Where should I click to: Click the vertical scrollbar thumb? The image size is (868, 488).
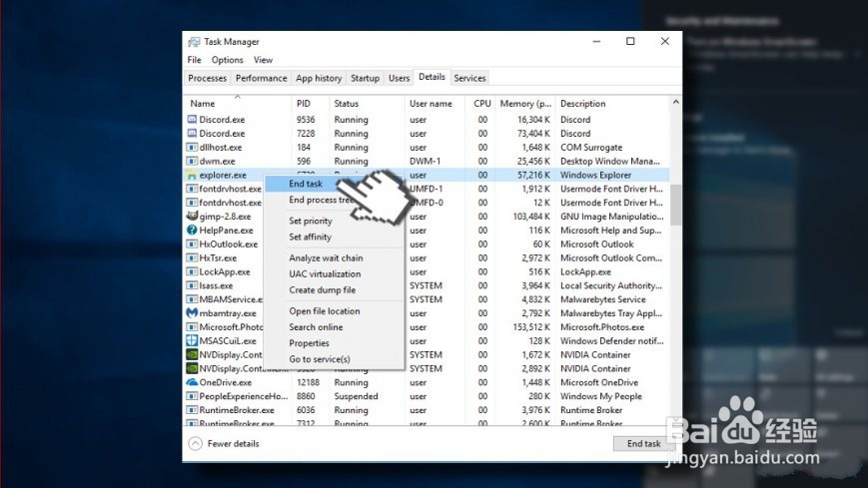coord(675,205)
